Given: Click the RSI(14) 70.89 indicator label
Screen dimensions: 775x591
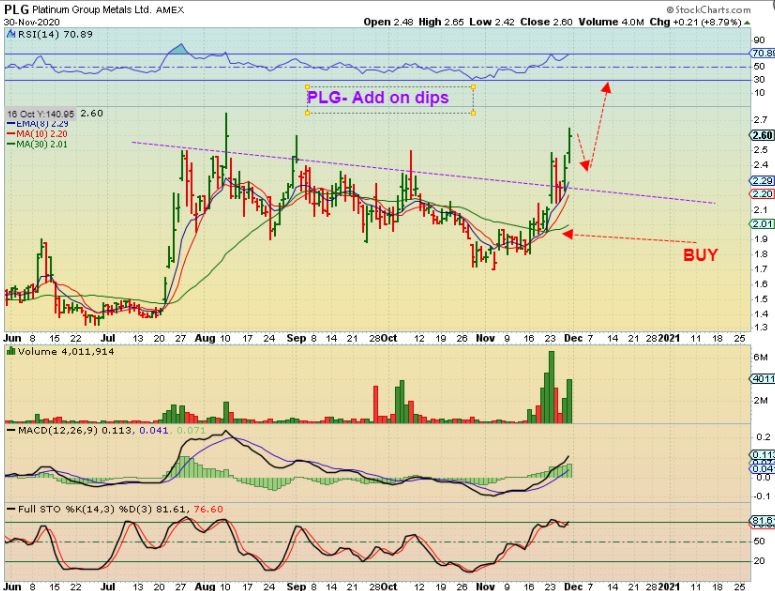Looking at the screenshot, I should 55,34.
